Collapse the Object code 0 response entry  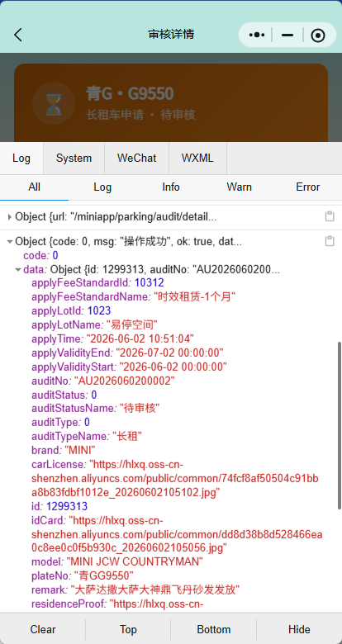[9, 241]
